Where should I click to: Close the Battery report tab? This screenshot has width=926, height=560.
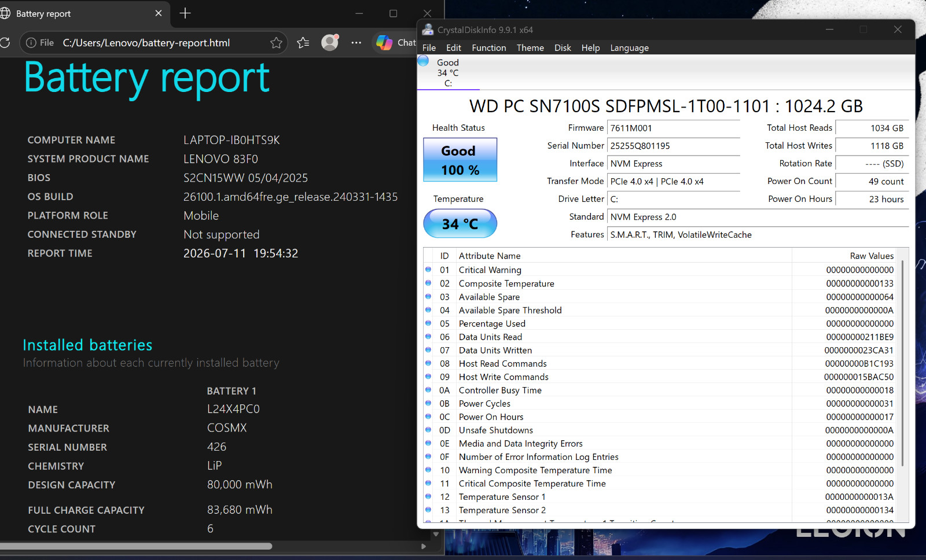(x=159, y=13)
